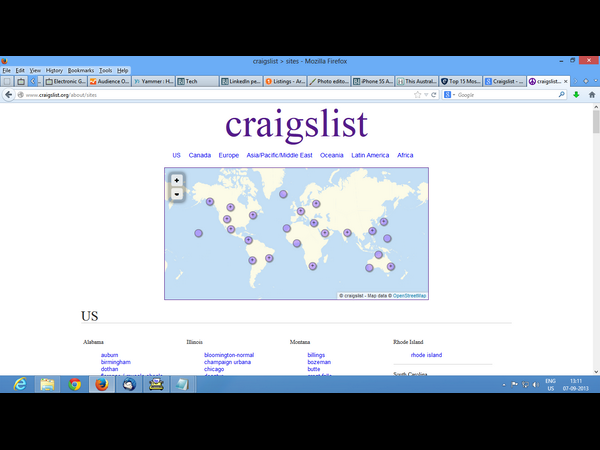Viewport: 600px width, 450px height.
Task: Click the Iceland map marker
Action: pyautogui.click(x=283, y=194)
